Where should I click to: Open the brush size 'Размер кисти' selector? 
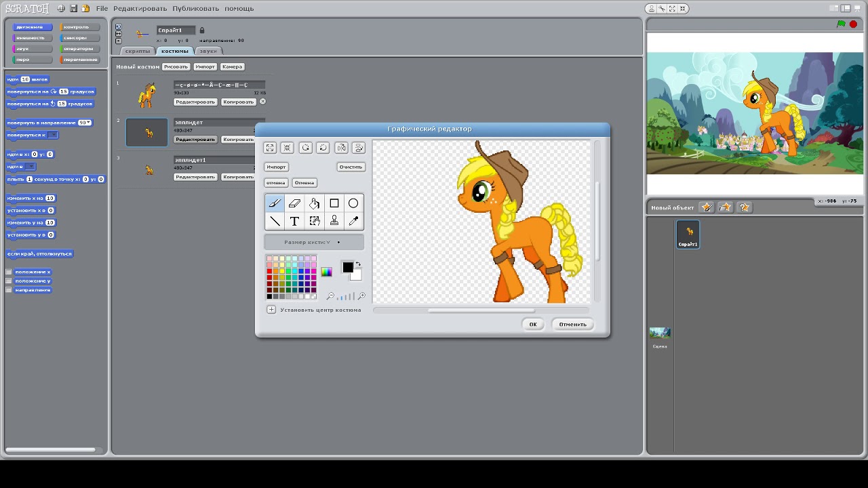click(314, 242)
